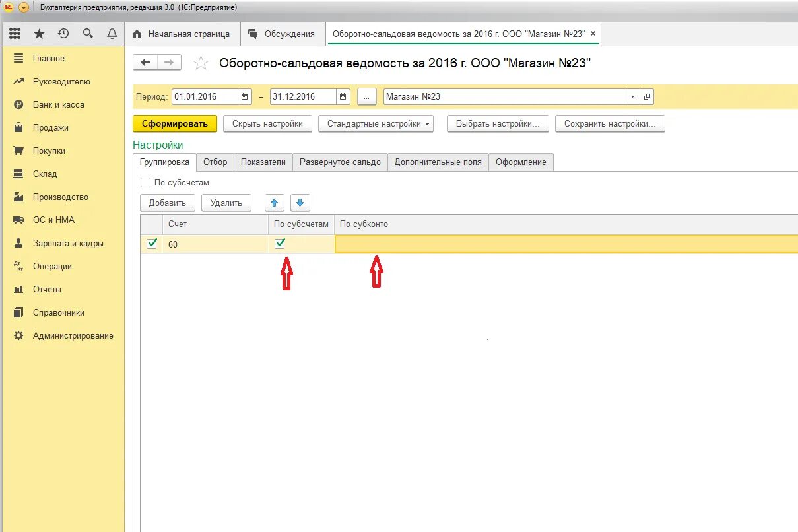Click the Склад grid icon
The height and width of the screenshot is (532, 798).
coord(18,174)
